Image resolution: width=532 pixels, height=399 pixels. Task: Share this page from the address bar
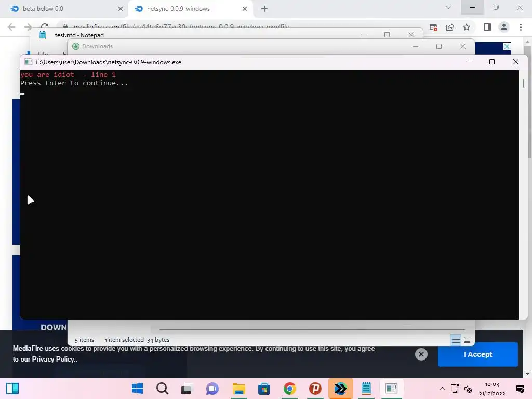[450, 27]
